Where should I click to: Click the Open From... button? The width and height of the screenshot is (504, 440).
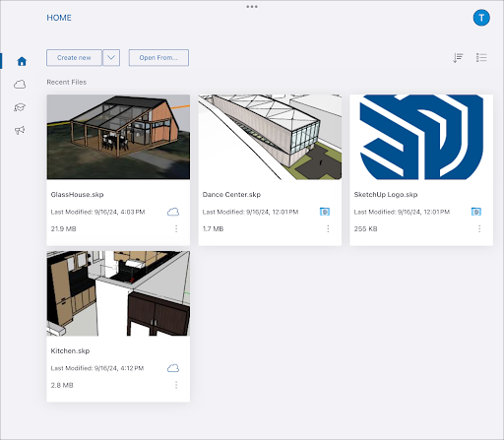click(x=158, y=58)
